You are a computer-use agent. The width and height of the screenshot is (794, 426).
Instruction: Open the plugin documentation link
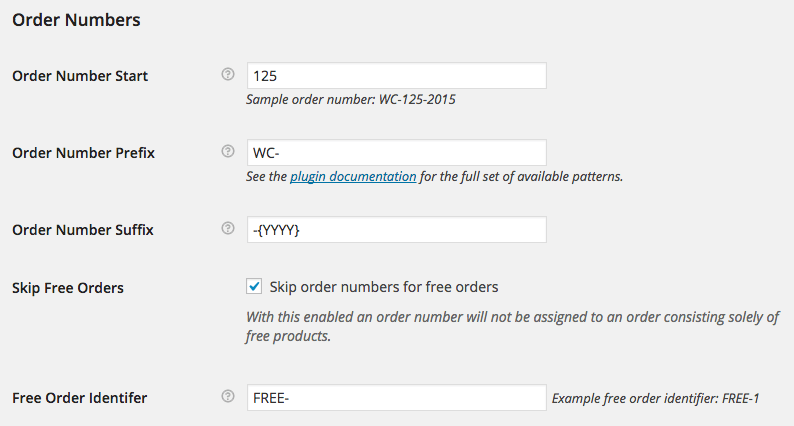click(x=353, y=176)
